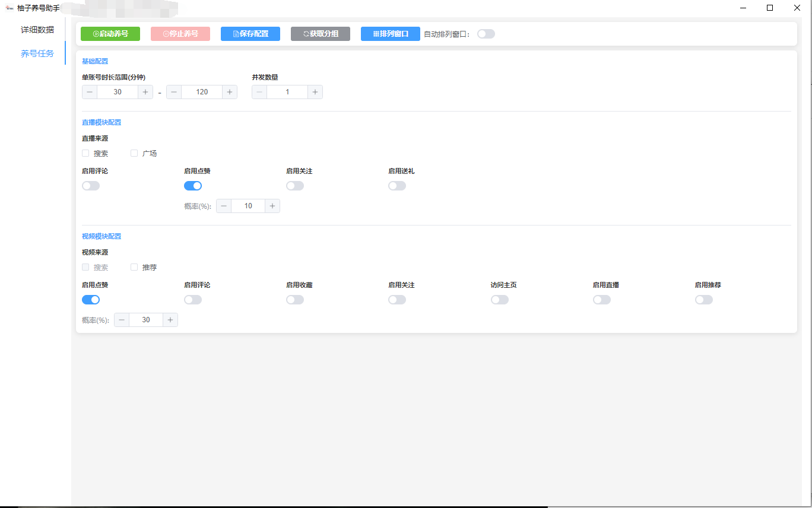812x508 pixels.
Task: Increase the minimum account duration with plus
Action: (x=146, y=92)
